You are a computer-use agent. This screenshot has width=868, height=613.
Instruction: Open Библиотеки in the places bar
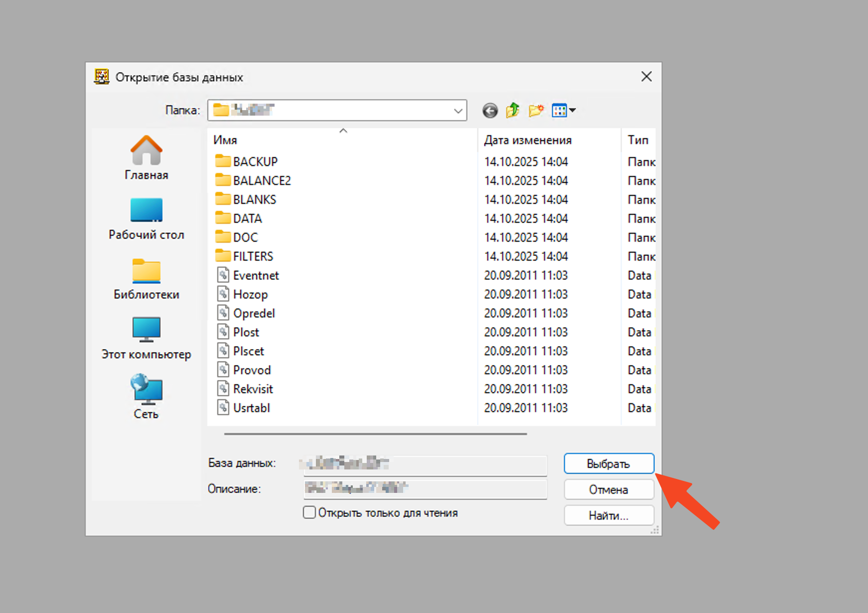tap(146, 279)
